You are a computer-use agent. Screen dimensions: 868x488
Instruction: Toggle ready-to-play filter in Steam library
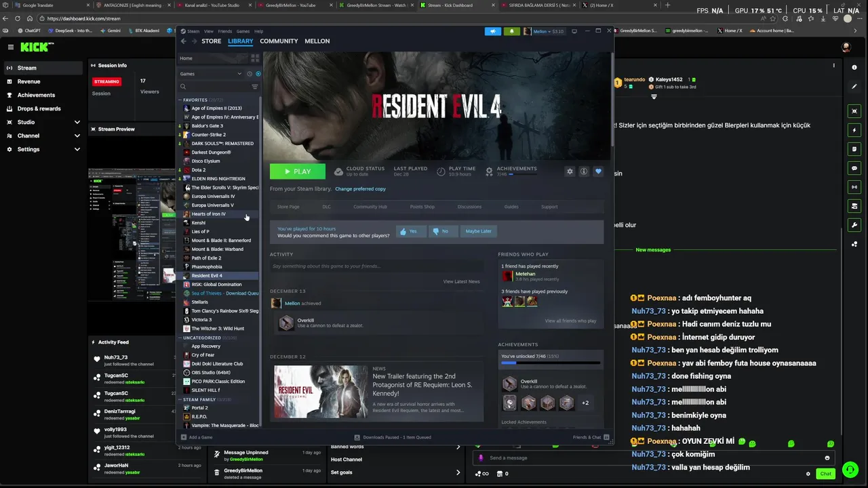point(258,74)
